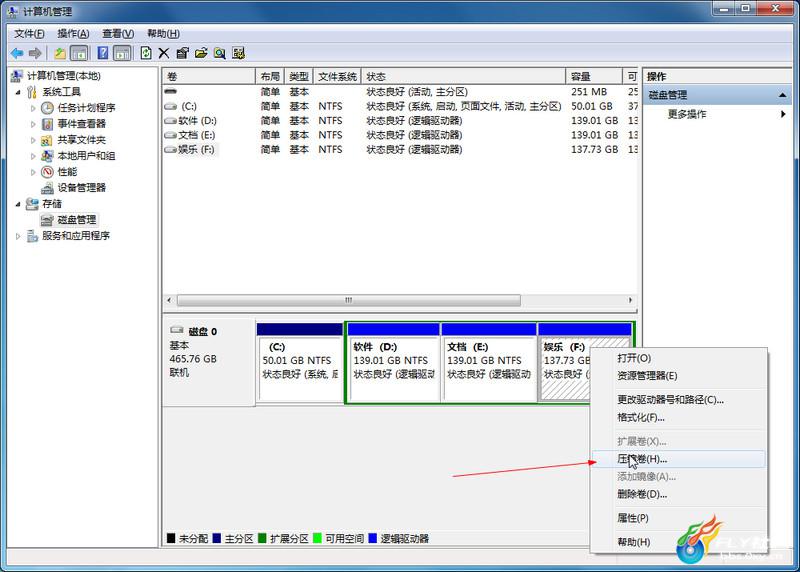The image size is (800, 572).
Task: Sort by the 卷 column header
Action: pos(209,77)
